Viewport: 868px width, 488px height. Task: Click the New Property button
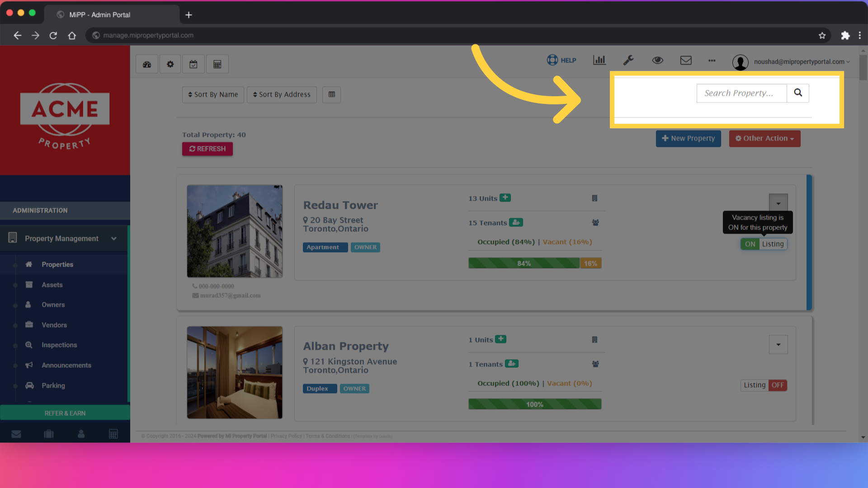688,138
